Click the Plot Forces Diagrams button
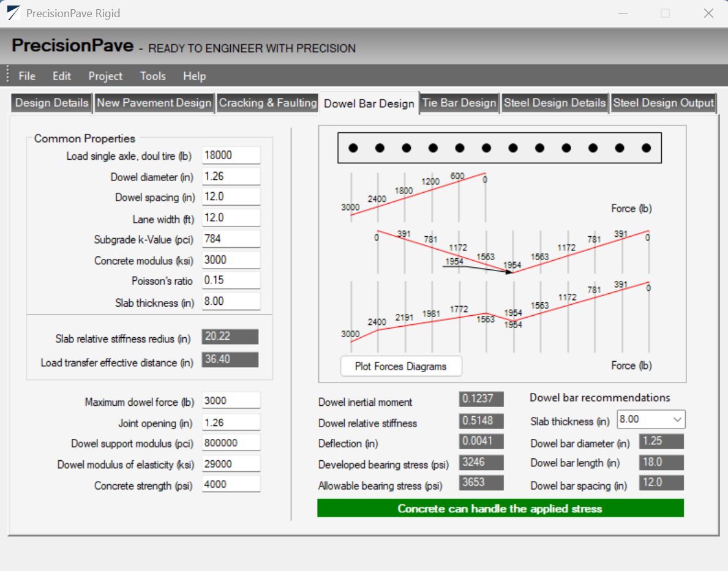Viewport: 728px width, 571px height. 401,366
